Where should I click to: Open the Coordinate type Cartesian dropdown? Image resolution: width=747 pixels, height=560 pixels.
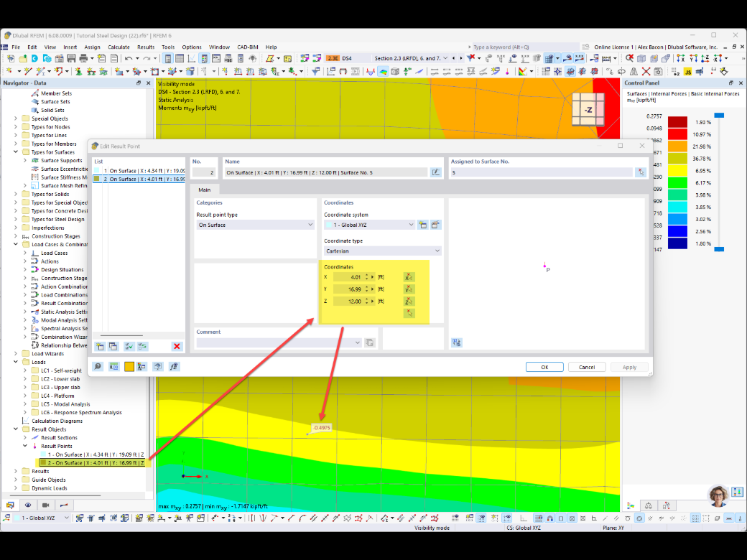pyautogui.click(x=383, y=251)
